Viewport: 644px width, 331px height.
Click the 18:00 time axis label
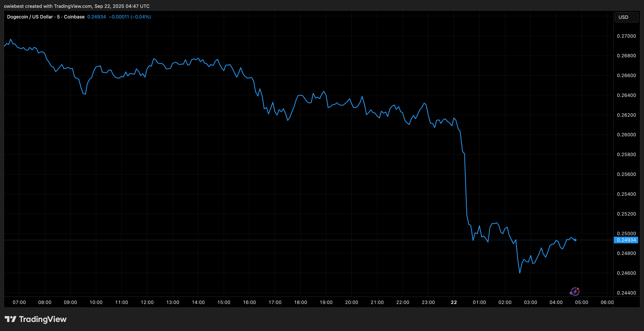[300, 302]
